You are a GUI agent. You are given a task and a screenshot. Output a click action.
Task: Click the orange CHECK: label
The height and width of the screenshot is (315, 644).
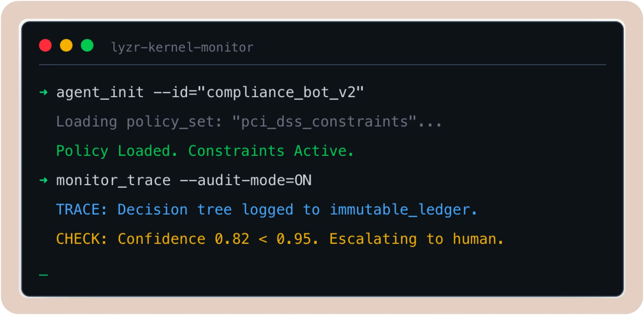pyautogui.click(x=82, y=239)
